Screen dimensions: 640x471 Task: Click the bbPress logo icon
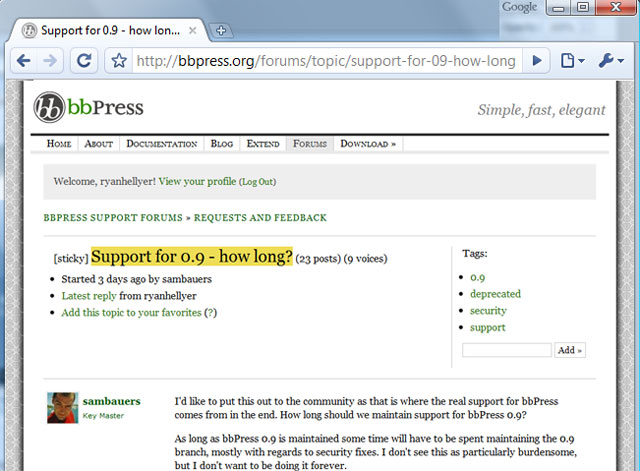[x=50, y=108]
